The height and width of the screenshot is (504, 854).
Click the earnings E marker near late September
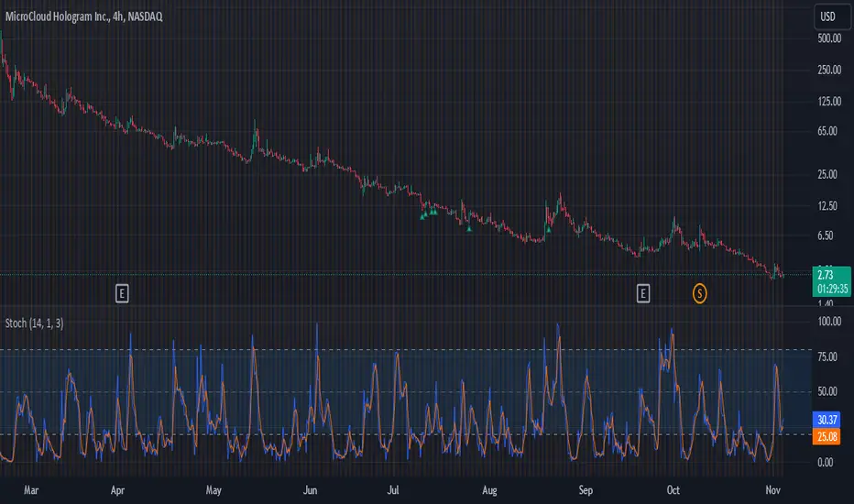pos(642,293)
